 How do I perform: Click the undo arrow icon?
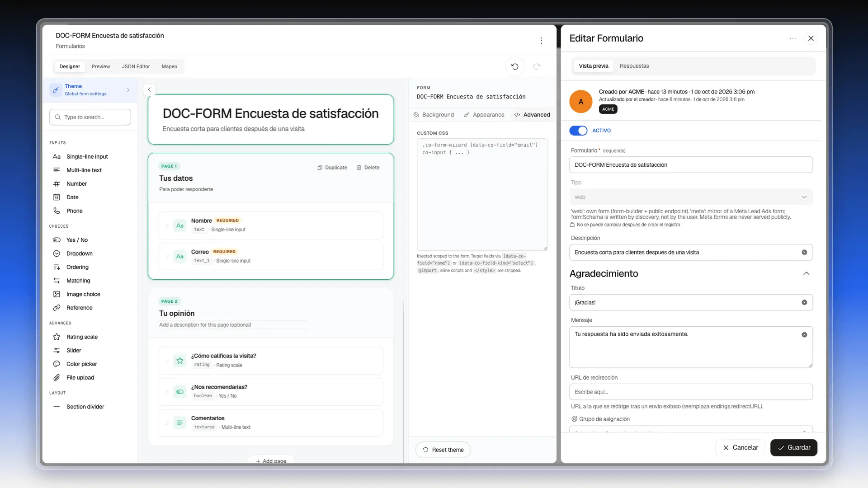click(x=514, y=66)
